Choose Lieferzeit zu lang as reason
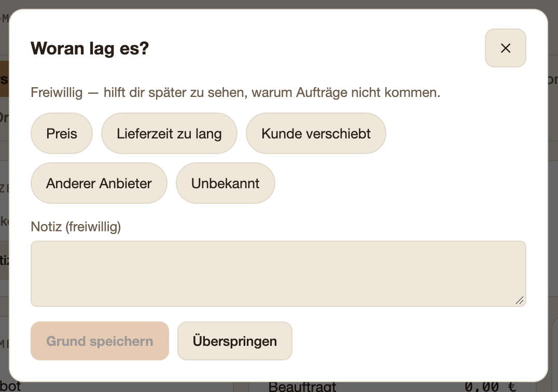558x392 pixels. point(169,133)
